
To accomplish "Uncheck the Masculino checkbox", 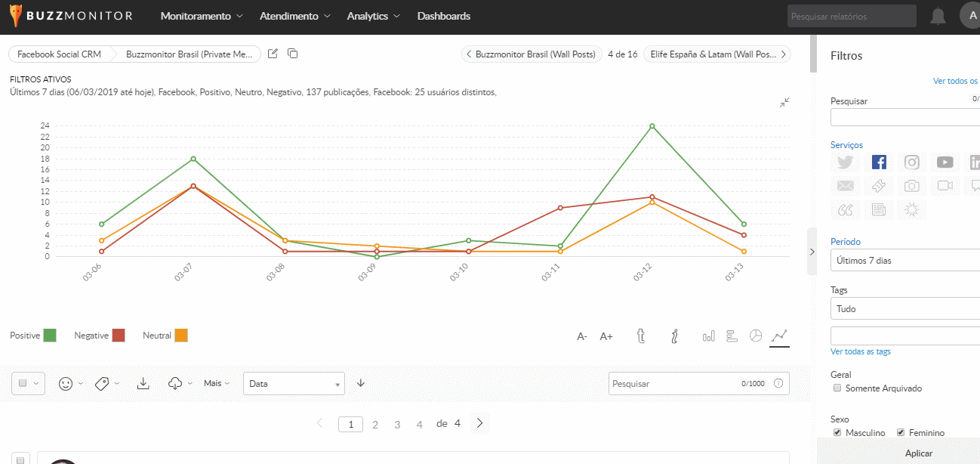I will coord(837,432).
